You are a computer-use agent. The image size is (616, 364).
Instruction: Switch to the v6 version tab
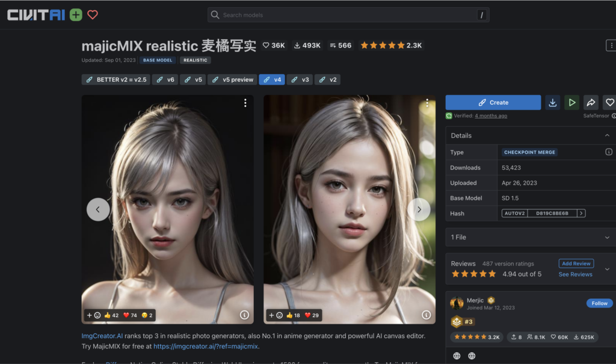(x=165, y=79)
